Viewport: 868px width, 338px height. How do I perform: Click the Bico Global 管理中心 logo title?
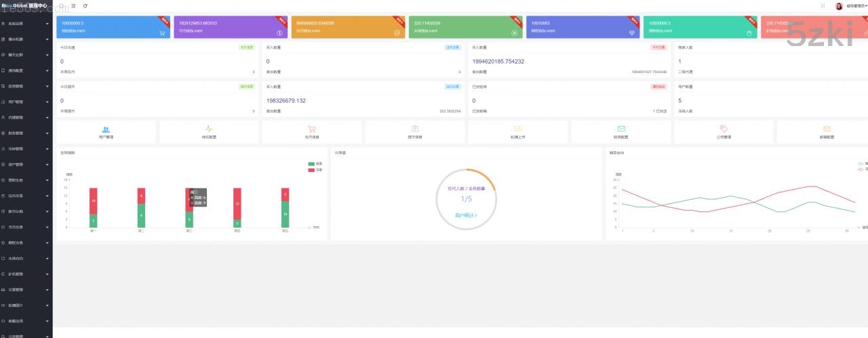coord(24,6)
